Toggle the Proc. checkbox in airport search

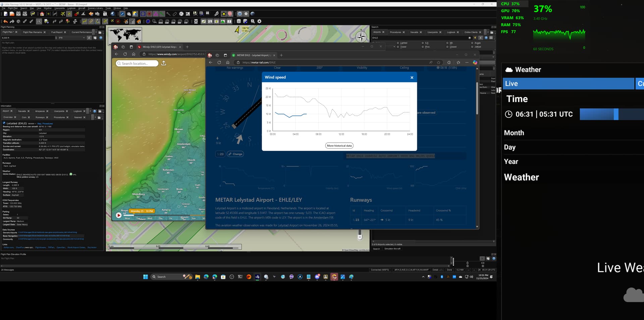point(423,47)
